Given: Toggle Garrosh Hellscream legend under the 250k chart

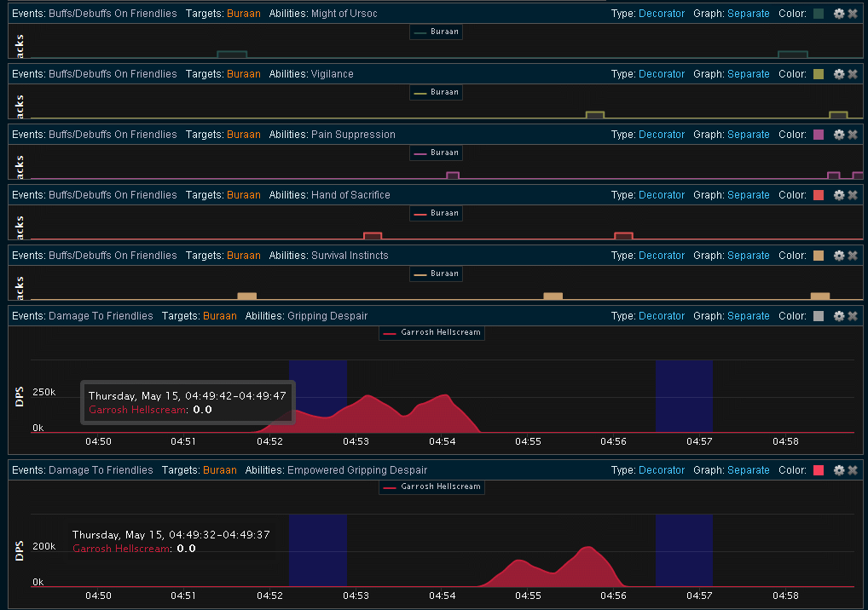Looking at the screenshot, I should [x=431, y=332].
